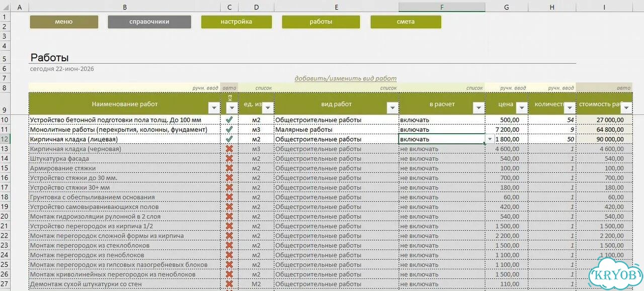The width and height of the screenshot is (644, 291).
Task: Select row 12 header number
Action: tap(6, 139)
